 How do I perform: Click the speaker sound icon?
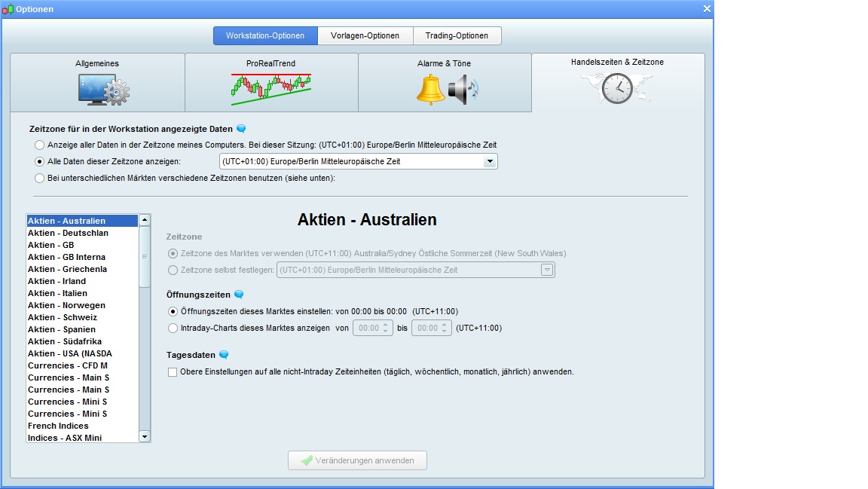(x=463, y=89)
